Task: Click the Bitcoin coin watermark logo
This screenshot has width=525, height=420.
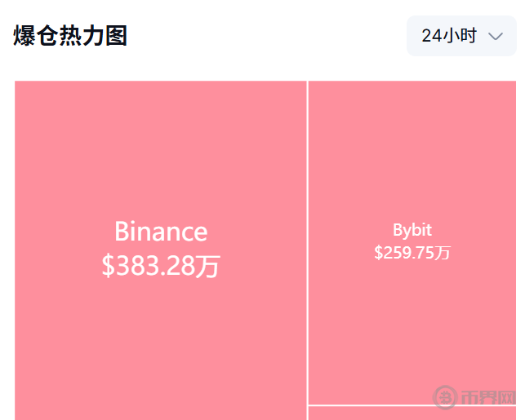Action: pyautogui.click(x=446, y=397)
